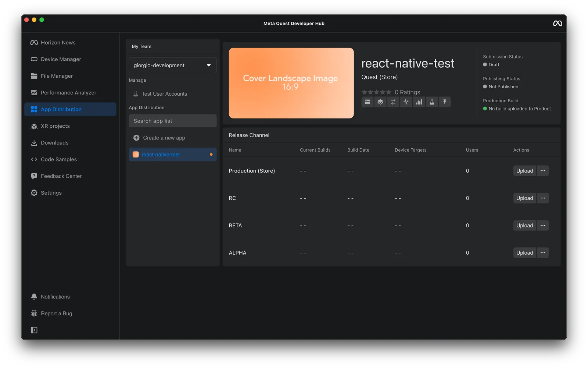
Task: Open giorgio-development team dropdown
Action: [x=172, y=65]
